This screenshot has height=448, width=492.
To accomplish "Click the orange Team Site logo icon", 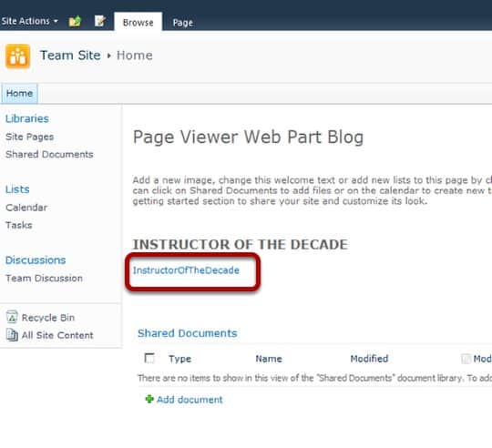I will click(x=17, y=56).
